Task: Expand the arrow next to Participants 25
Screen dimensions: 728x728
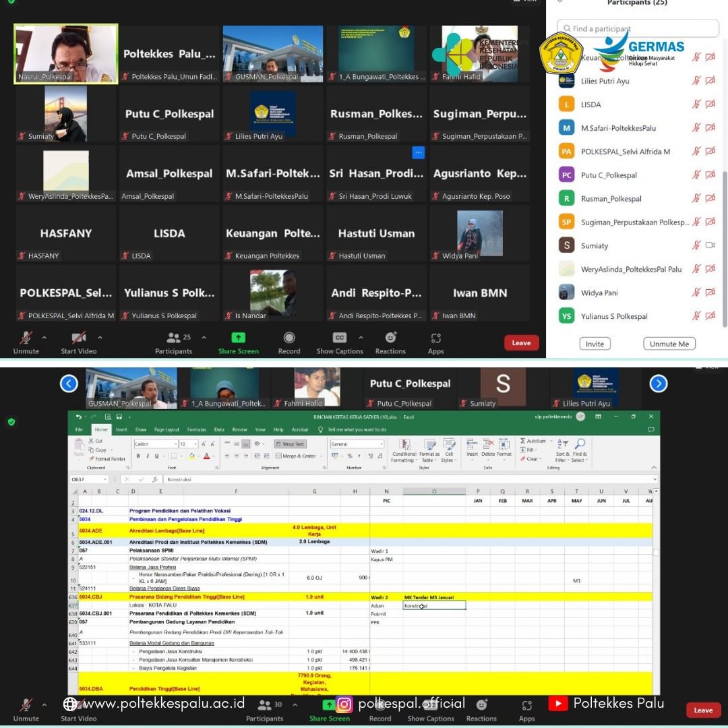Action: [x=204, y=338]
